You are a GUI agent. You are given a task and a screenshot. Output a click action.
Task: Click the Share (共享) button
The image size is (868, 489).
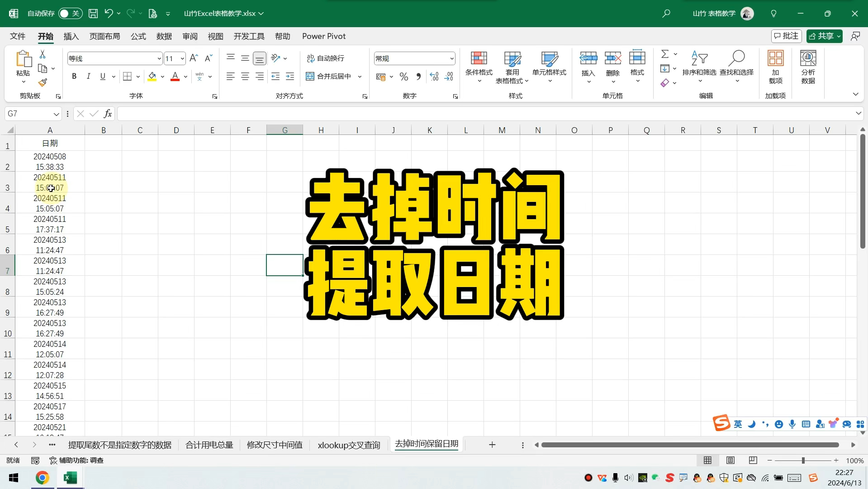click(824, 36)
